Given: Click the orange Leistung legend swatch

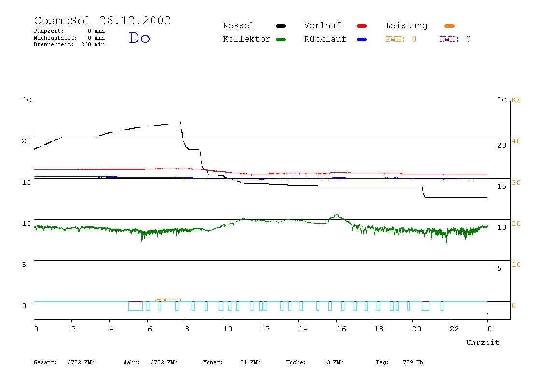Looking at the screenshot, I should (x=449, y=26).
